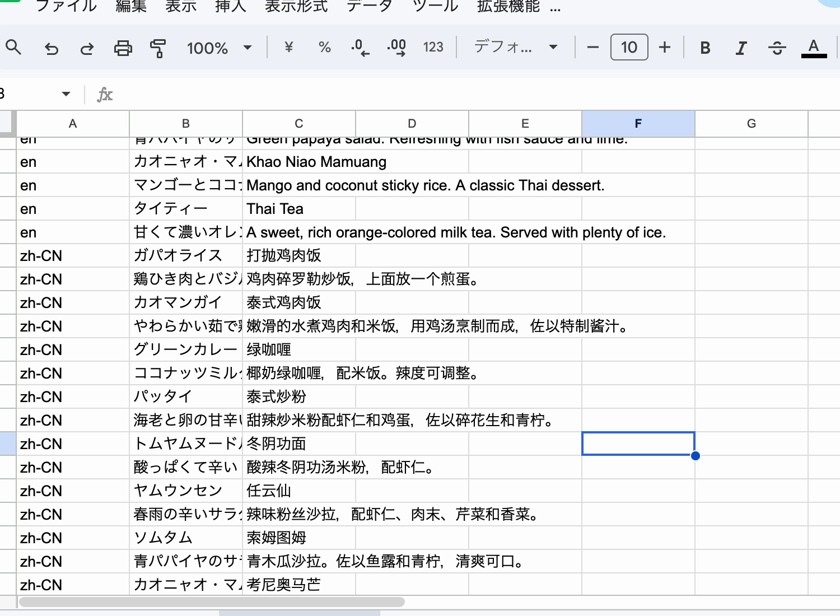This screenshot has width=840, height=616.
Task: Open the ファイル menu
Action: click(x=66, y=6)
